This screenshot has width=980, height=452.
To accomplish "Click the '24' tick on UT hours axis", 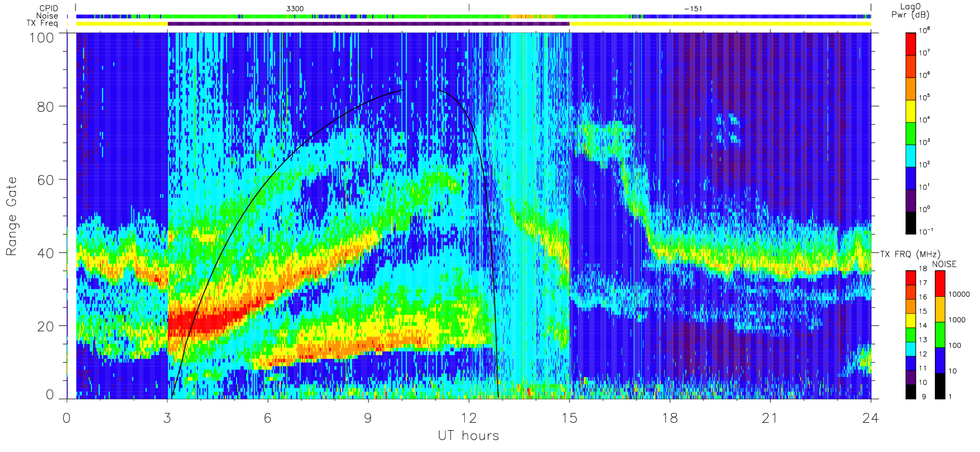I will tap(870, 418).
